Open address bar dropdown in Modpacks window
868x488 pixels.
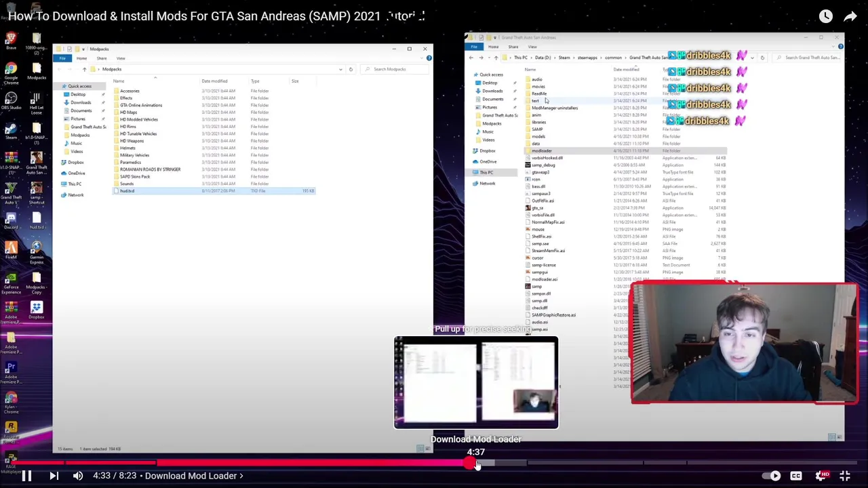(340, 69)
